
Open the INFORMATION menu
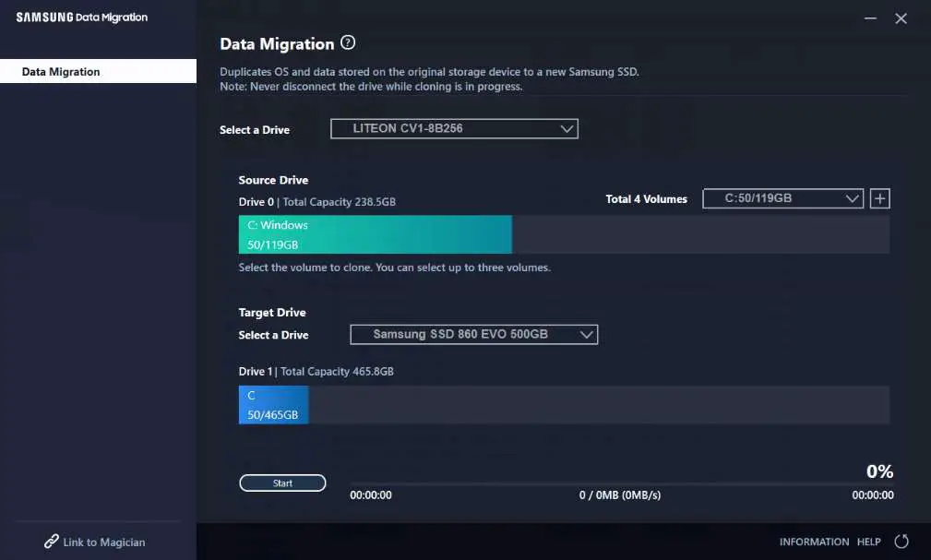pyautogui.click(x=814, y=542)
